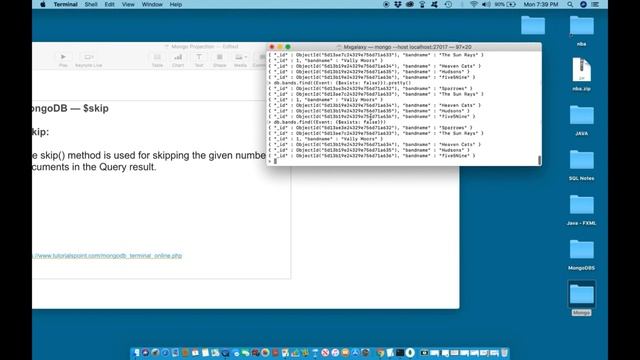The height and width of the screenshot is (360, 640).
Task: Open the Window menu
Action: 152,4
